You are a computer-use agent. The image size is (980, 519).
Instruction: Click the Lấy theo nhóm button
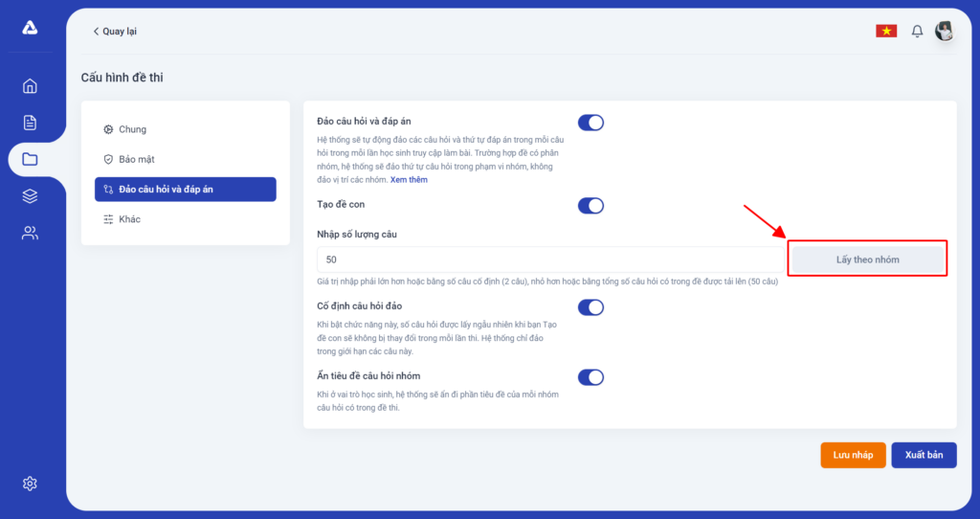pyautogui.click(x=867, y=259)
